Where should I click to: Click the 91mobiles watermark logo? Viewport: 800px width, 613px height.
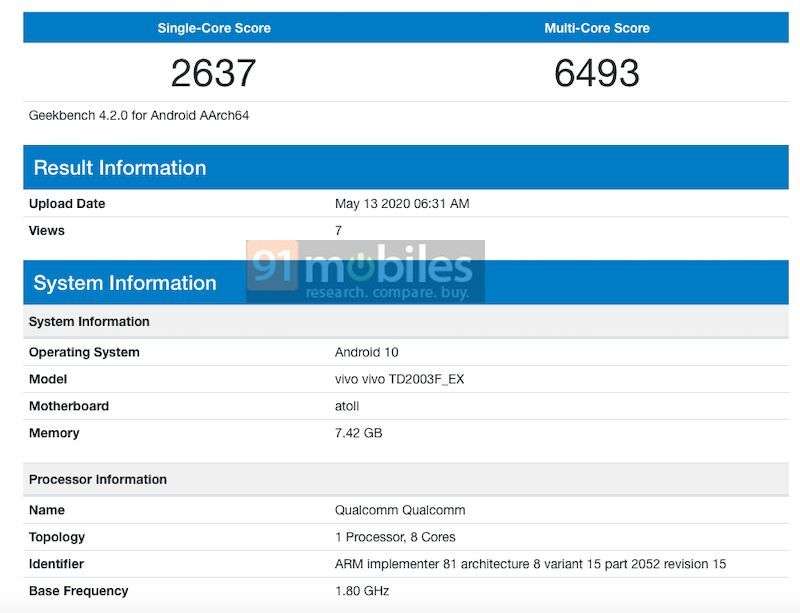358,268
